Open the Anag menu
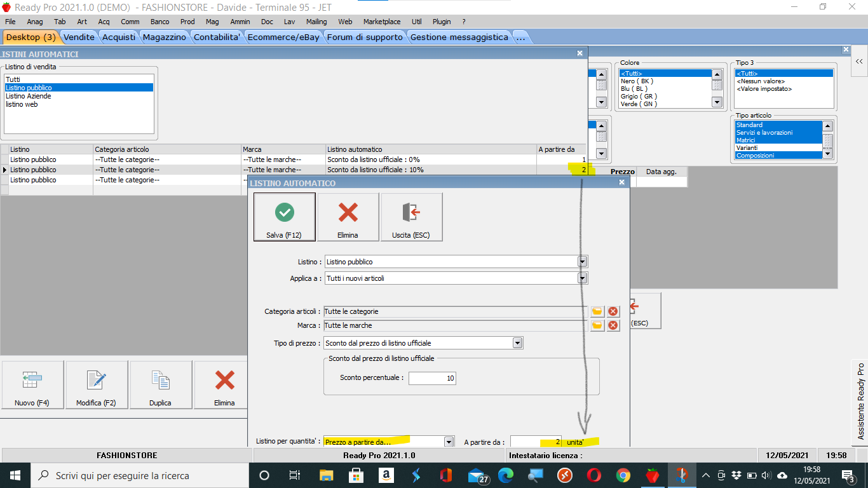 (x=35, y=22)
